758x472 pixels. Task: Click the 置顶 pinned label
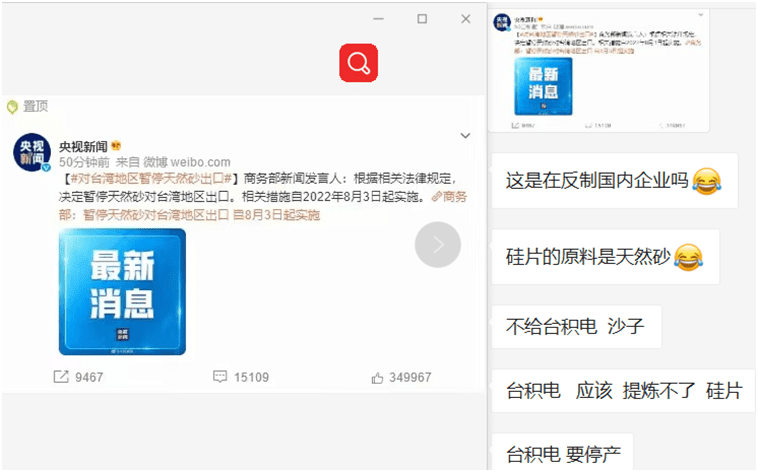pos(35,106)
